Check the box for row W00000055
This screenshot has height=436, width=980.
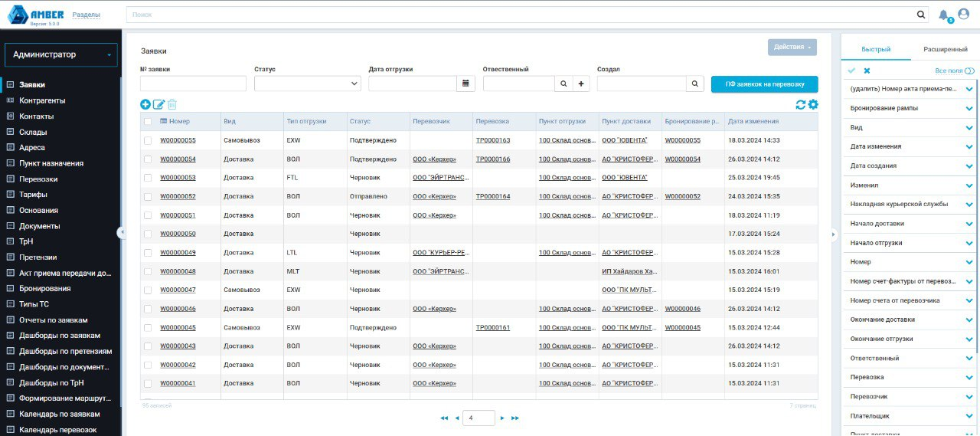pos(148,140)
